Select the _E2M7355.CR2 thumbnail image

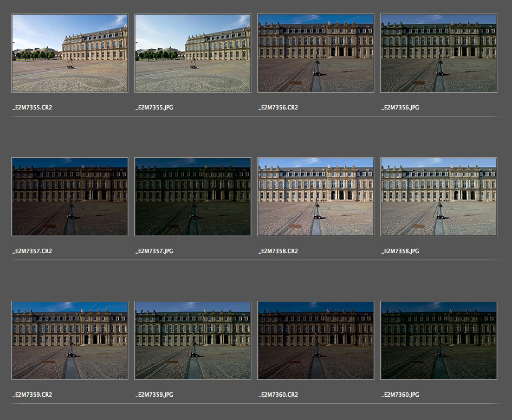(70, 53)
